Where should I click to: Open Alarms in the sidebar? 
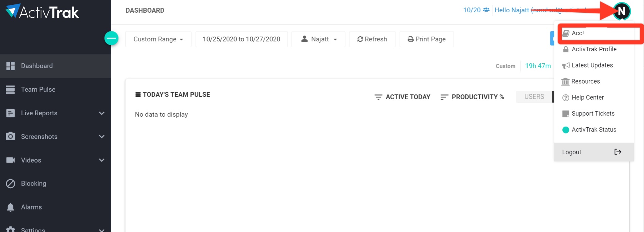55,207
